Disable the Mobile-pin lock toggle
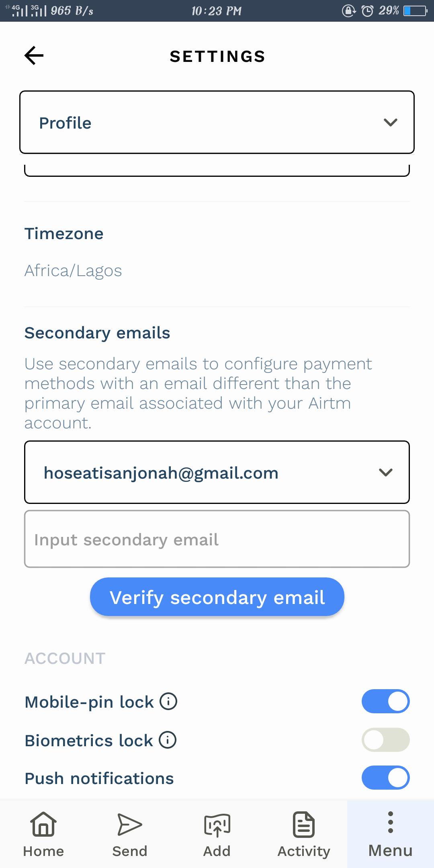 (x=386, y=701)
